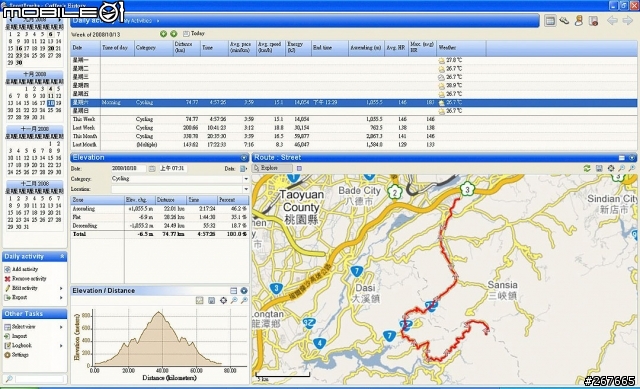
Task: Maximize the Elevation / Distance chart panel
Action: (233, 291)
